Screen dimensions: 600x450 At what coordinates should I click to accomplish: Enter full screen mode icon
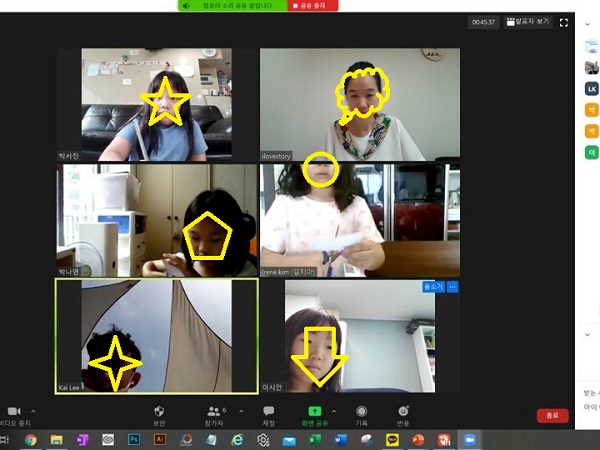[x=564, y=23]
